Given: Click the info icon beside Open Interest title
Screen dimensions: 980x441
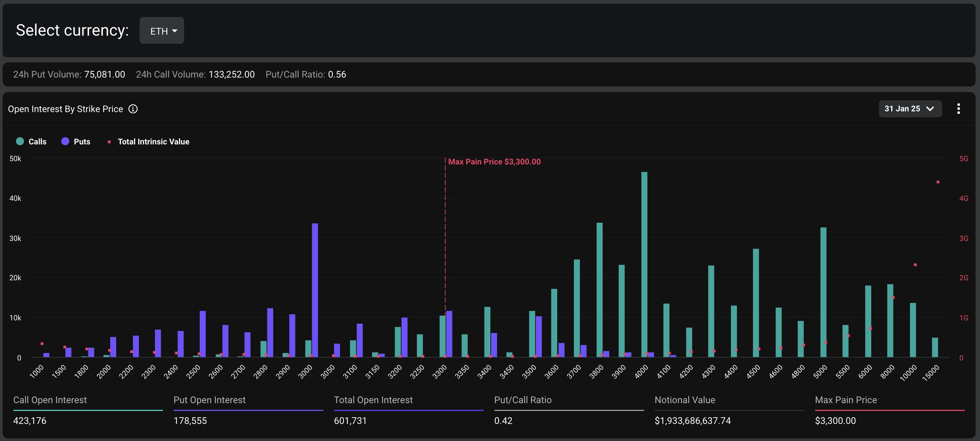Looking at the screenshot, I should (133, 109).
